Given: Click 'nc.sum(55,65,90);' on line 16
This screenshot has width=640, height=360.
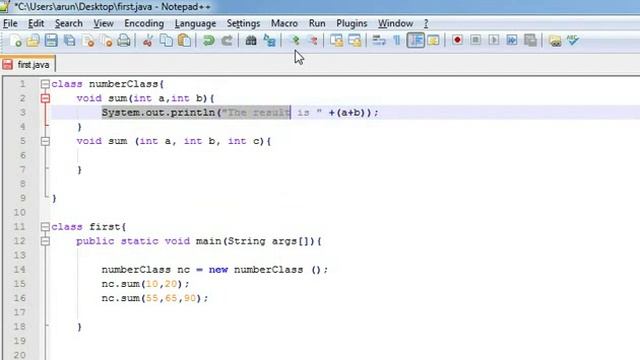Looking at the screenshot, I should (x=155, y=298).
